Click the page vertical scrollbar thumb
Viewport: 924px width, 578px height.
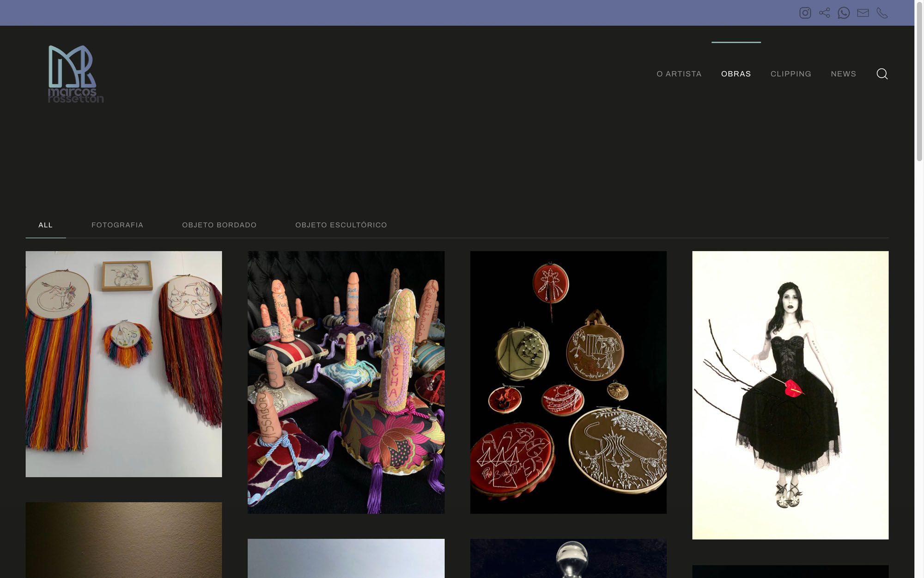tap(919, 81)
